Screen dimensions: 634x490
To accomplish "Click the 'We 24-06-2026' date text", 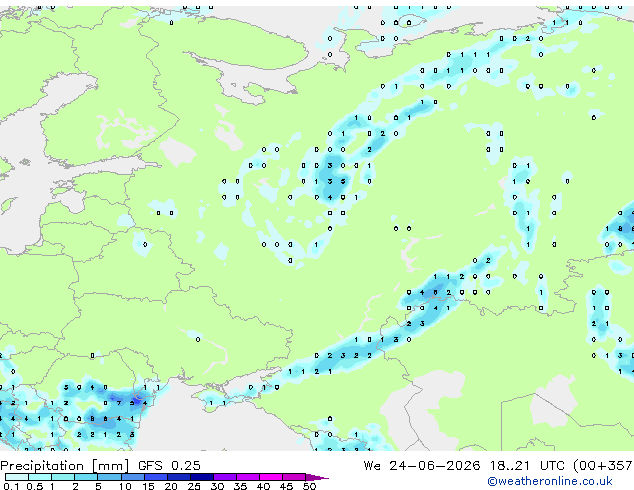I will pyautogui.click(x=422, y=466).
